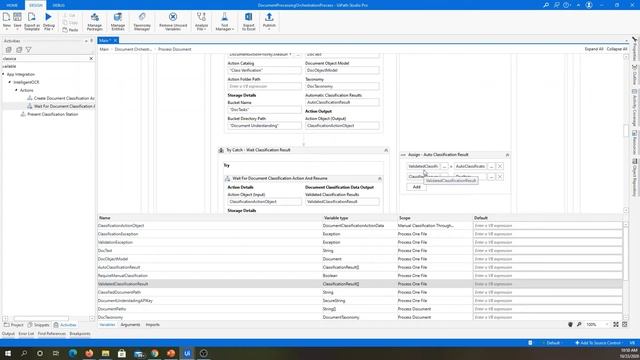
Task: Clear the activities search box
Action: (x=91, y=58)
